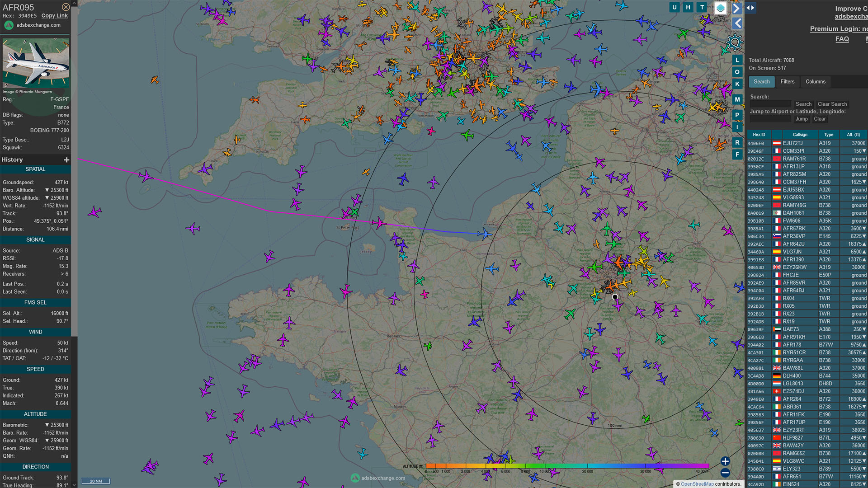Select the VLG8593 A321 row
Viewport: 868px width, 488px height.
(807, 198)
